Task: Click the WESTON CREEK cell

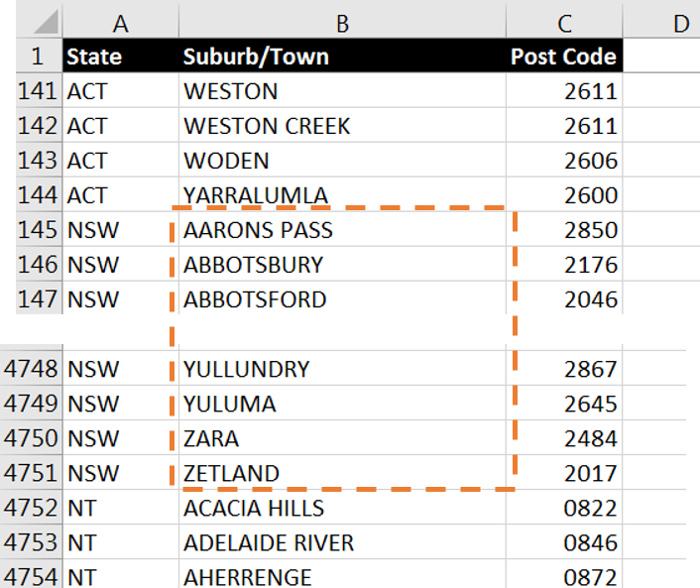Action: pyautogui.click(x=342, y=126)
